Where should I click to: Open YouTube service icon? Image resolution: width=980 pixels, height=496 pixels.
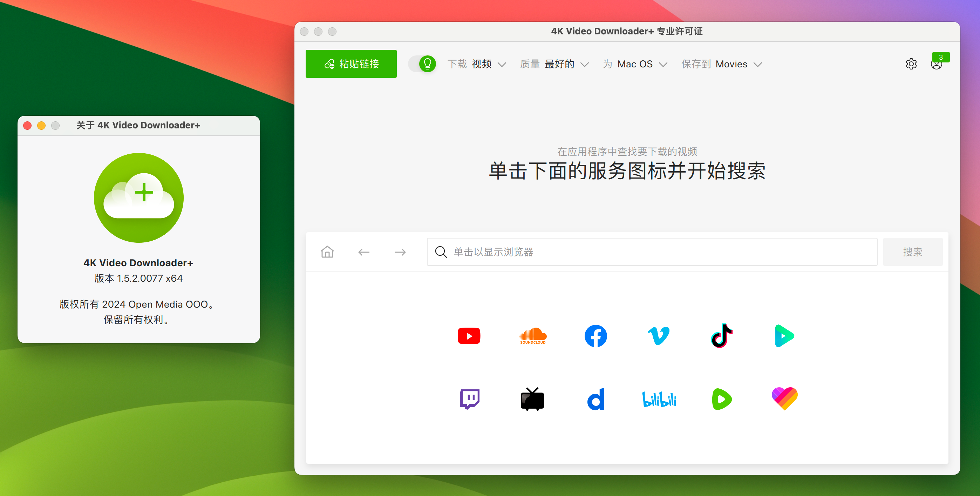pyautogui.click(x=469, y=336)
